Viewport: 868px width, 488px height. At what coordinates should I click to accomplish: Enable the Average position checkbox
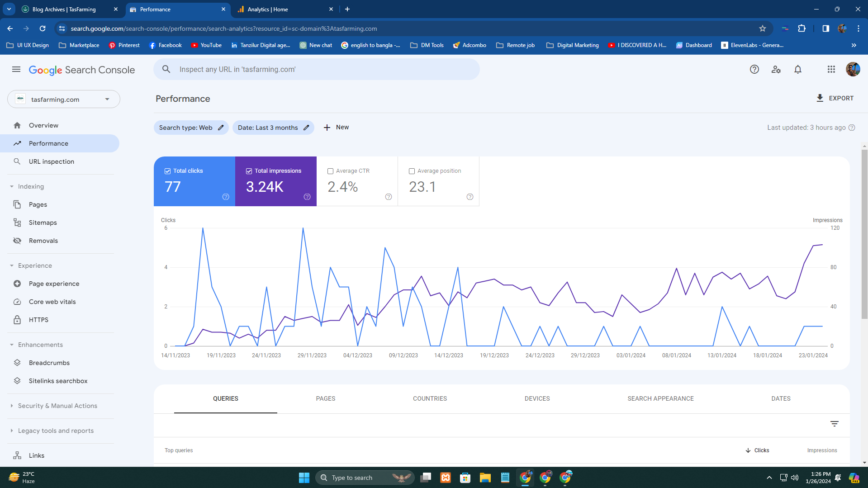(x=412, y=171)
